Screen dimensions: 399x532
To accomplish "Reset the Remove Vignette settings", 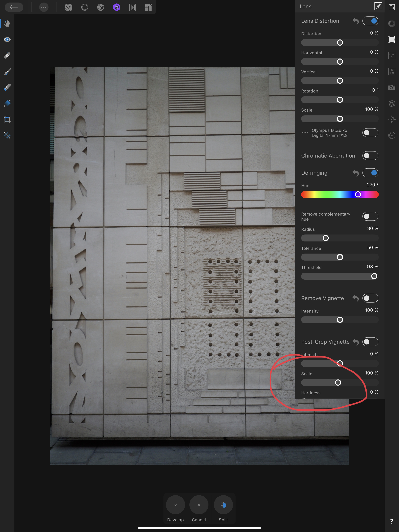I will (x=356, y=298).
